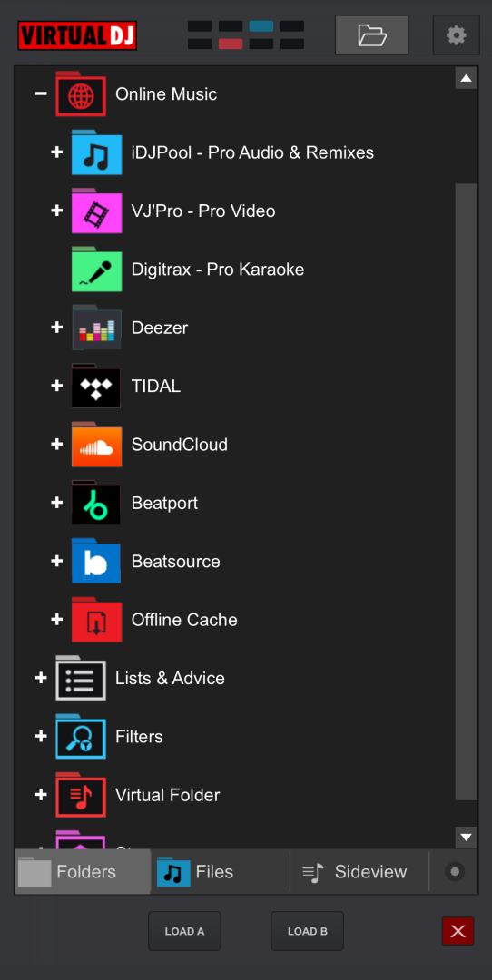This screenshot has height=980, width=492.
Task: Select the Beatport logo icon
Action: point(96,503)
